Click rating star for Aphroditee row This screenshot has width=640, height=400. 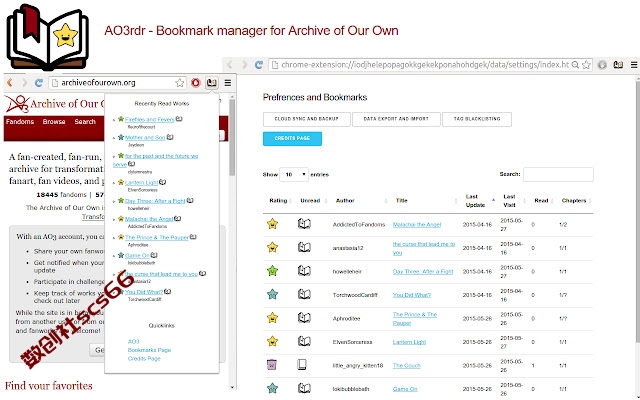[x=272, y=318]
